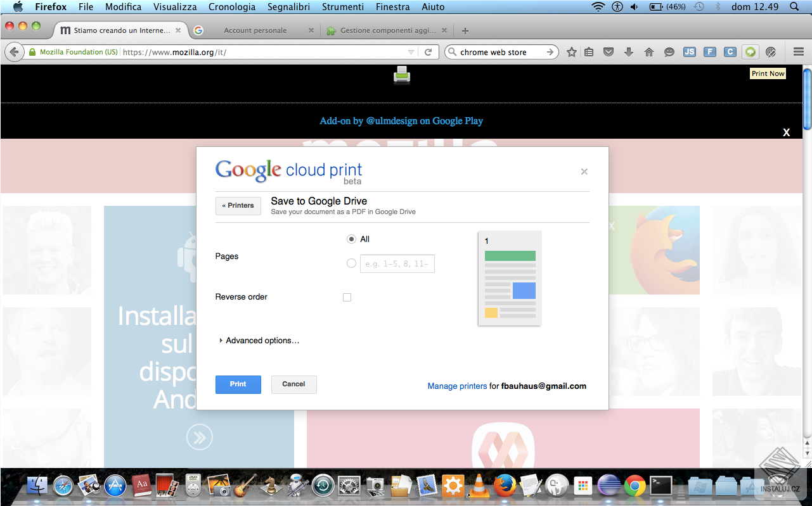This screenshot has height=506, width=812.
Task: Select the All pages radio button
Action: (351, 239)
